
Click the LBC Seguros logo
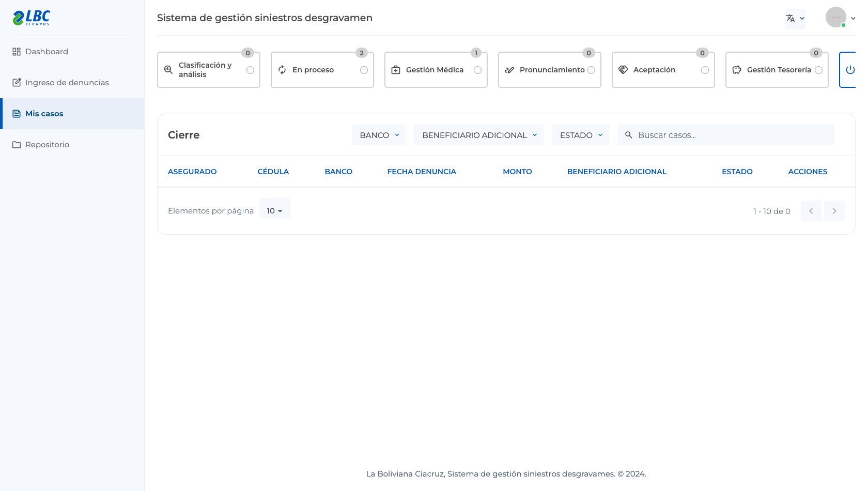[x=31, y=18]
